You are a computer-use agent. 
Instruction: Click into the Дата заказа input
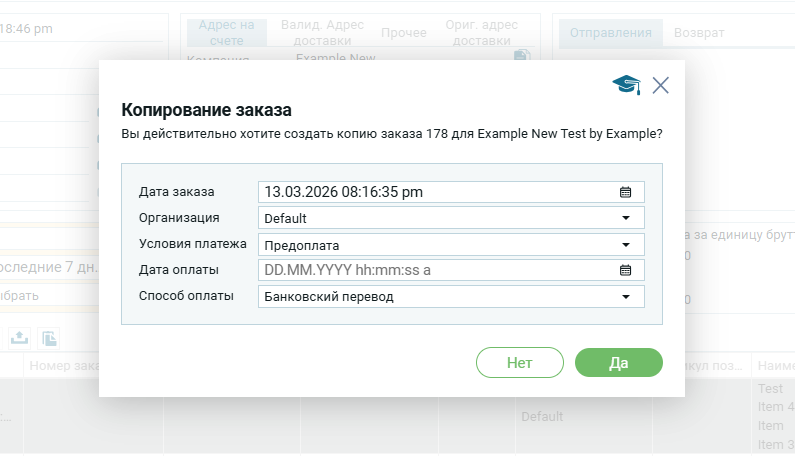tap(435, 192)
